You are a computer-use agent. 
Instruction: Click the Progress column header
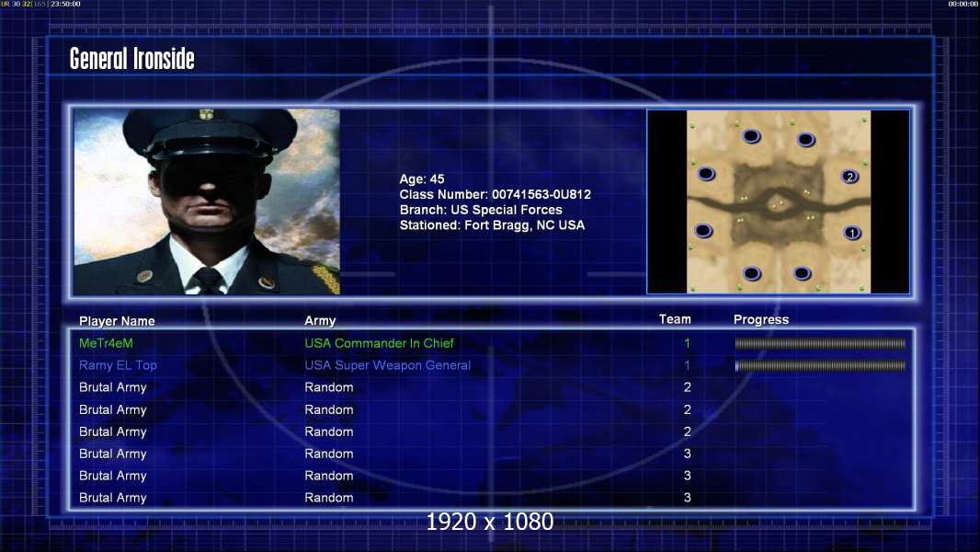[761, 320]
